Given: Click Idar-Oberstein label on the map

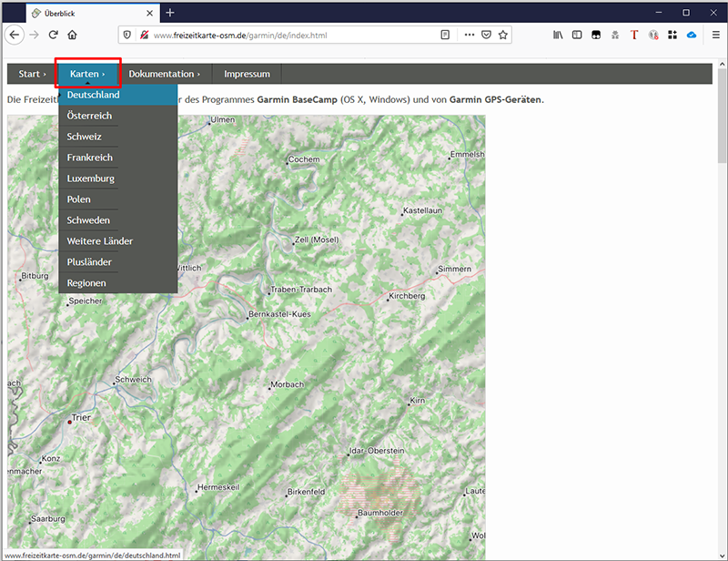Looking at the screenshot, I should click(x=377, y=451).
